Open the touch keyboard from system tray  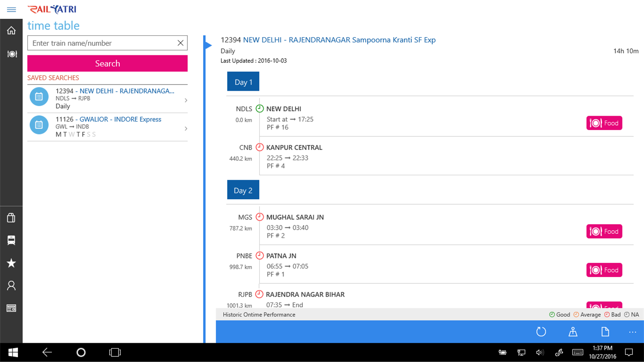[x=577, y=353]
